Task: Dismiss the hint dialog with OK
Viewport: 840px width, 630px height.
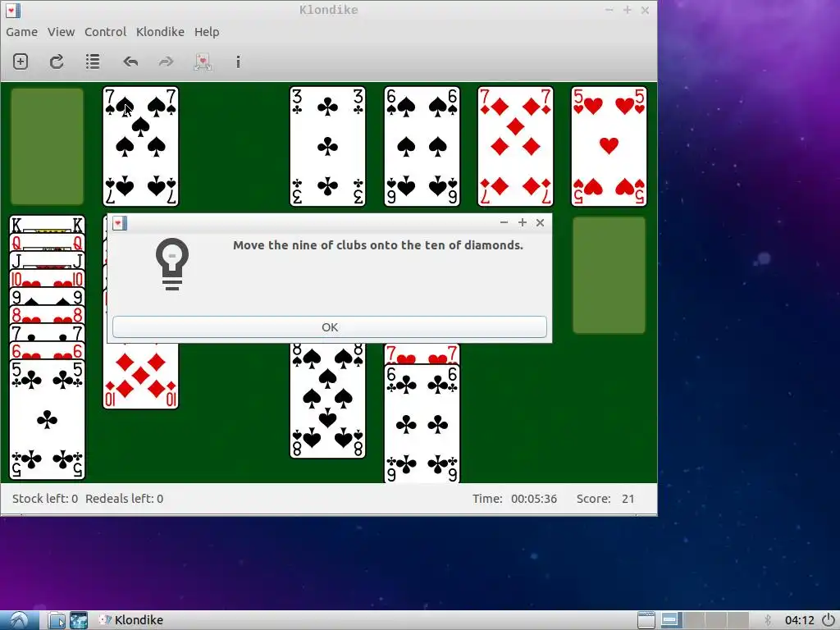Action: (x=330, y=326)
